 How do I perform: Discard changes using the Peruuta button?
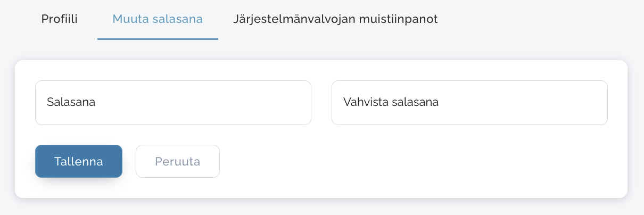(x=178, y=161)
